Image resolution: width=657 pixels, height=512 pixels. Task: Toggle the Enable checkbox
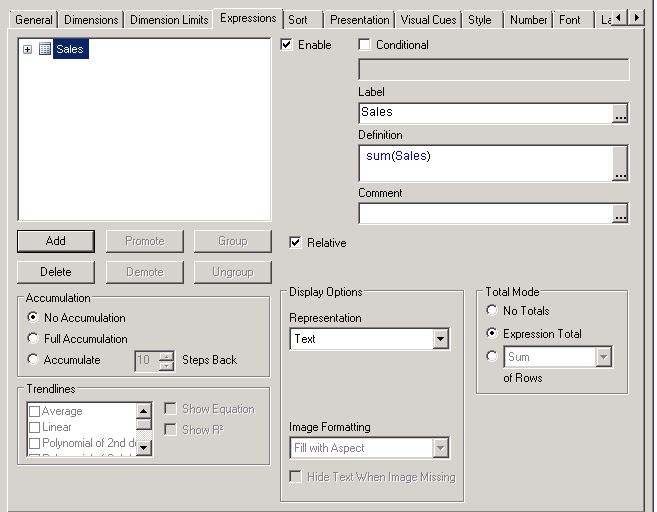pyautogui.click(x=286, y=44)
